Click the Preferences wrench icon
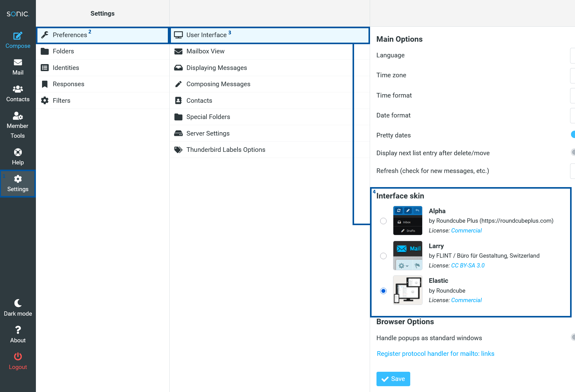This screenshot has width=575, height=392. [45, 35]
